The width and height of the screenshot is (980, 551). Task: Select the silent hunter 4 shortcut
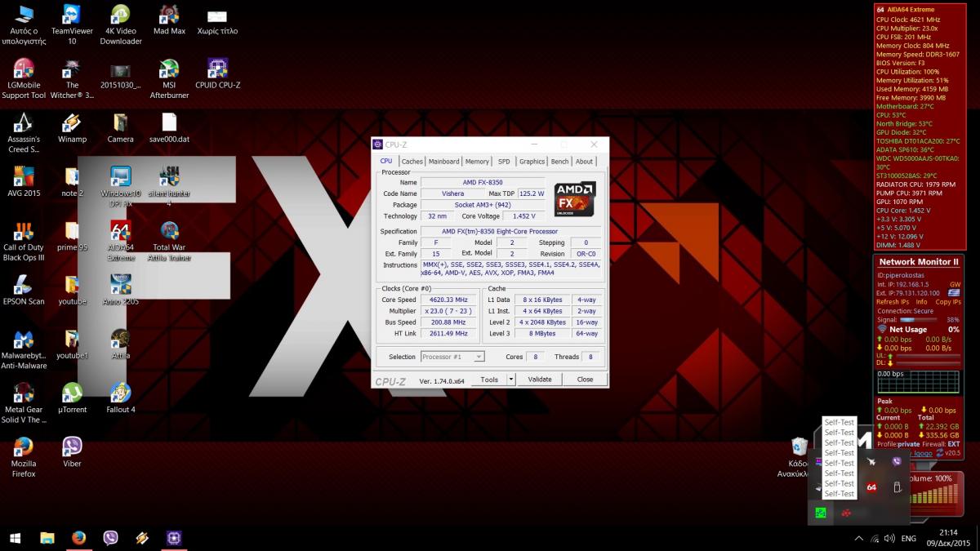(x=169, y=186)
